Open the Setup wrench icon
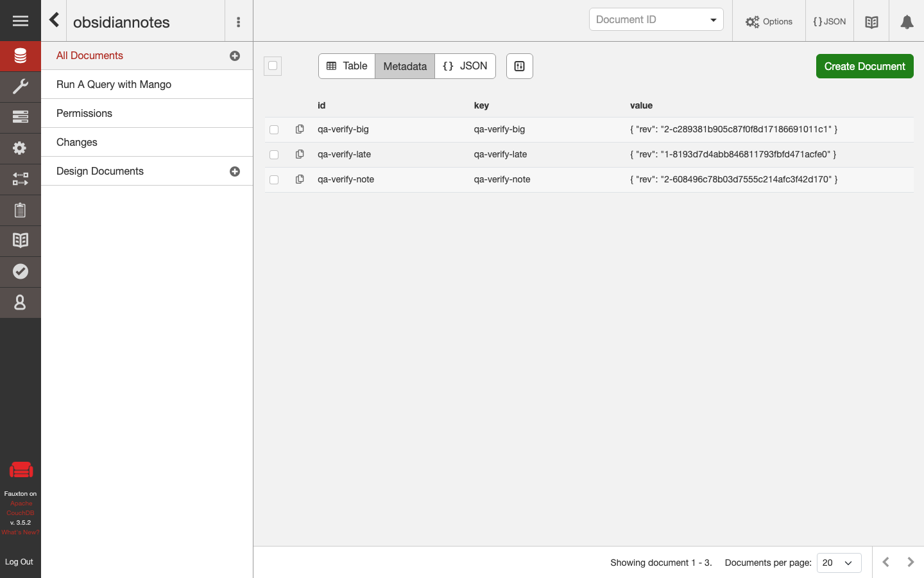924x578 pixels. coord(21,87)
